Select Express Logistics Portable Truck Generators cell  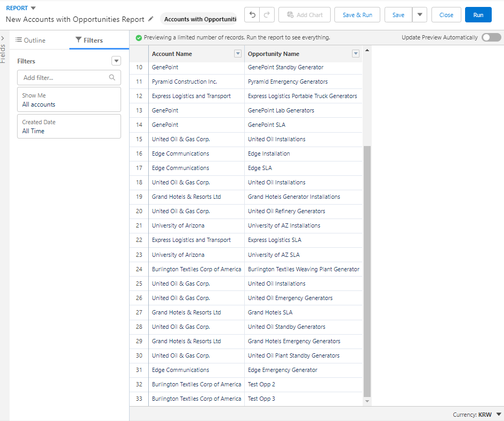click(302, 96)
